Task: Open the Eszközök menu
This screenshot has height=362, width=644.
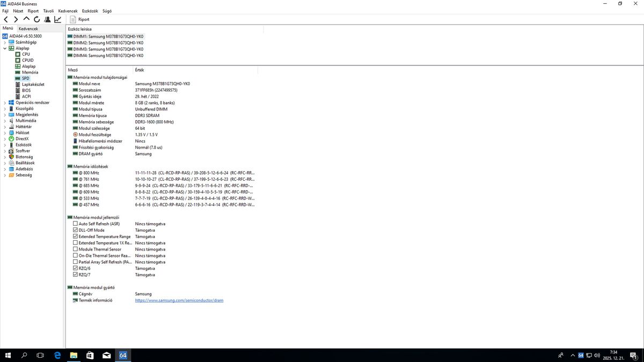Action: [x=91, y=11]
